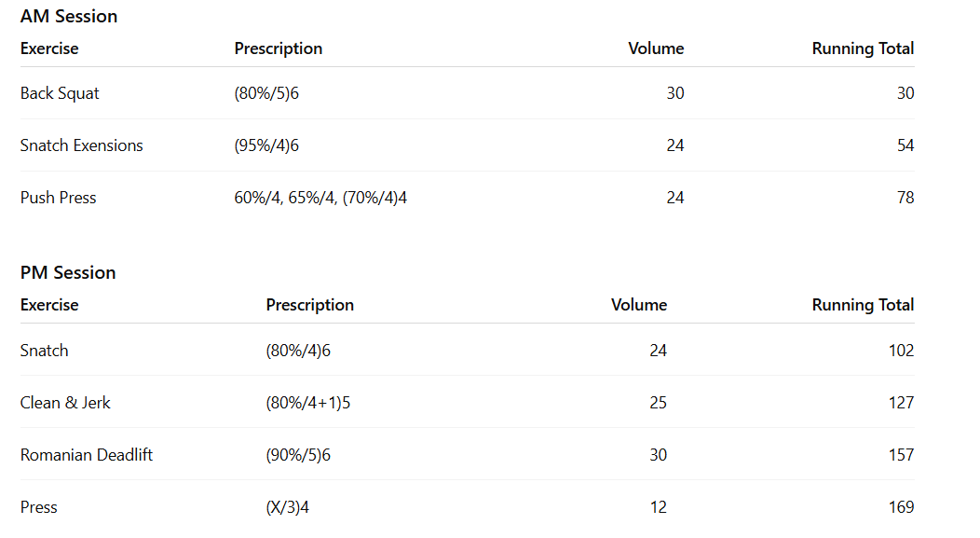Click the final running total 169
Screen dimensions: 980x538
901,507
